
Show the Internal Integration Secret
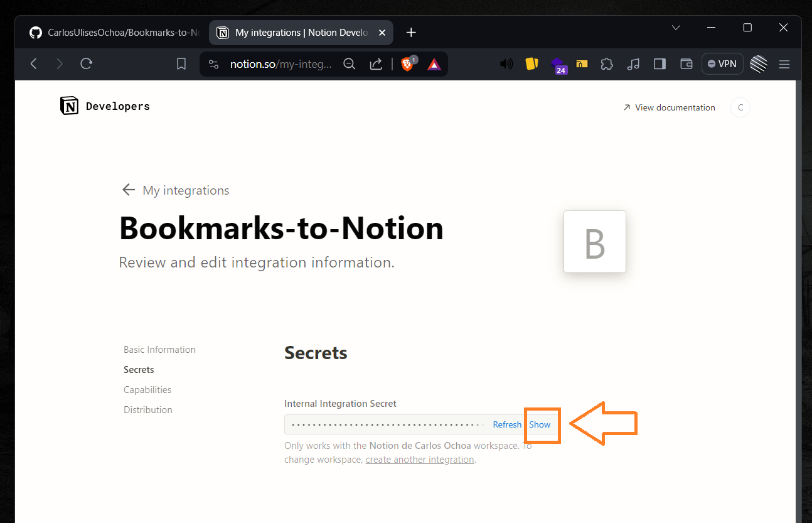[x=540, y=424]
